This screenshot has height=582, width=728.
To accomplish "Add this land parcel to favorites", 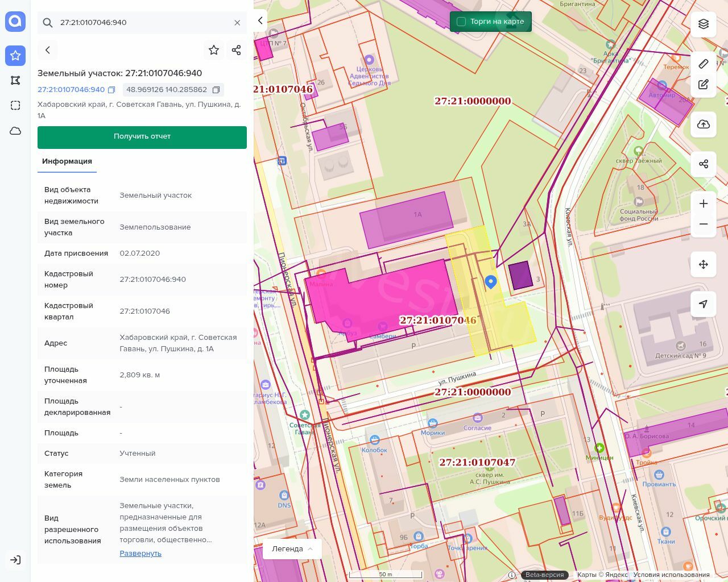I will 214,50.
